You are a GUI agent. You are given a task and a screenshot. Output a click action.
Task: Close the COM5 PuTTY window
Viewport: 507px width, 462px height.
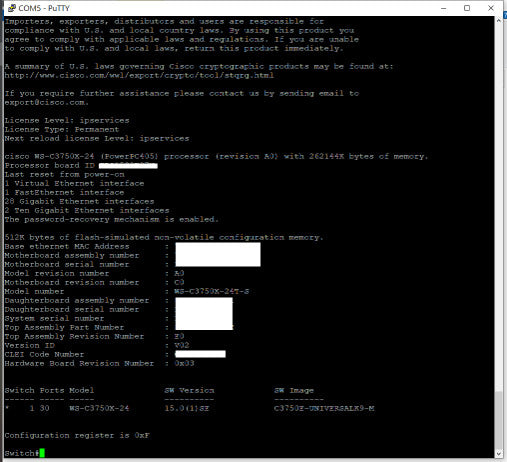pos(491,8)
